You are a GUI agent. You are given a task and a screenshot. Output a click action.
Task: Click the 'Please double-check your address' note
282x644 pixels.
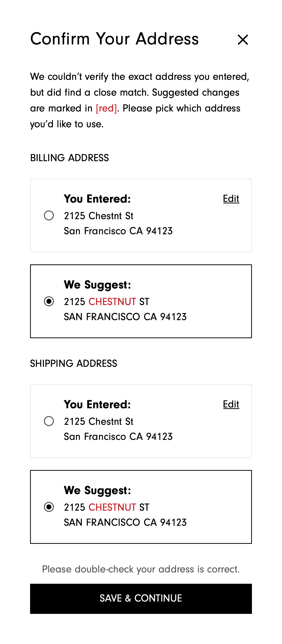point(141,569)
